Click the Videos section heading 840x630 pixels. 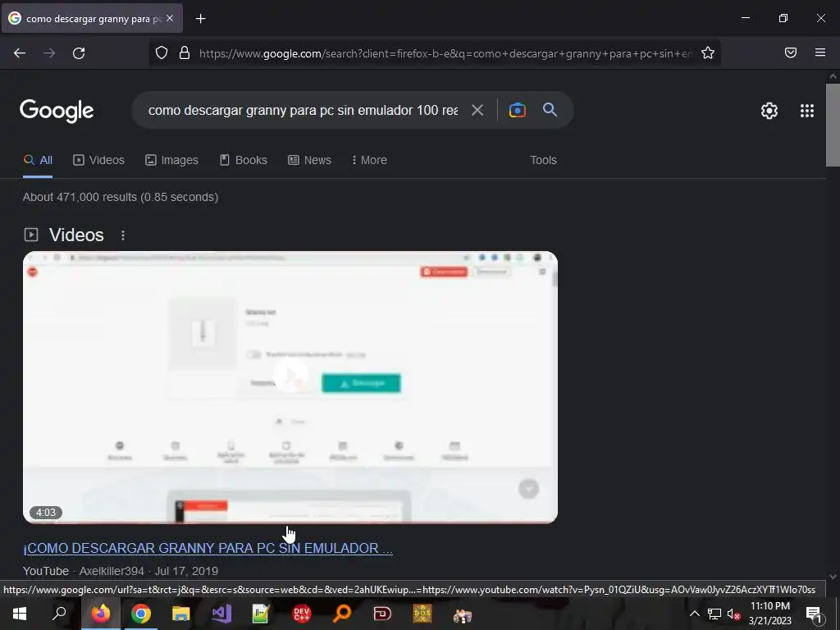click(x=76, y=235)
